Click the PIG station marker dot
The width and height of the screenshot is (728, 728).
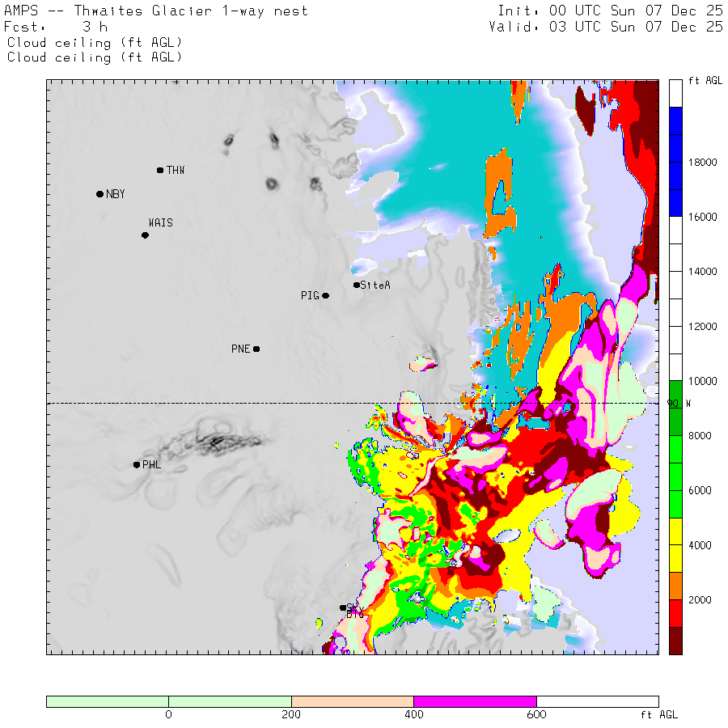click(325, 296)
